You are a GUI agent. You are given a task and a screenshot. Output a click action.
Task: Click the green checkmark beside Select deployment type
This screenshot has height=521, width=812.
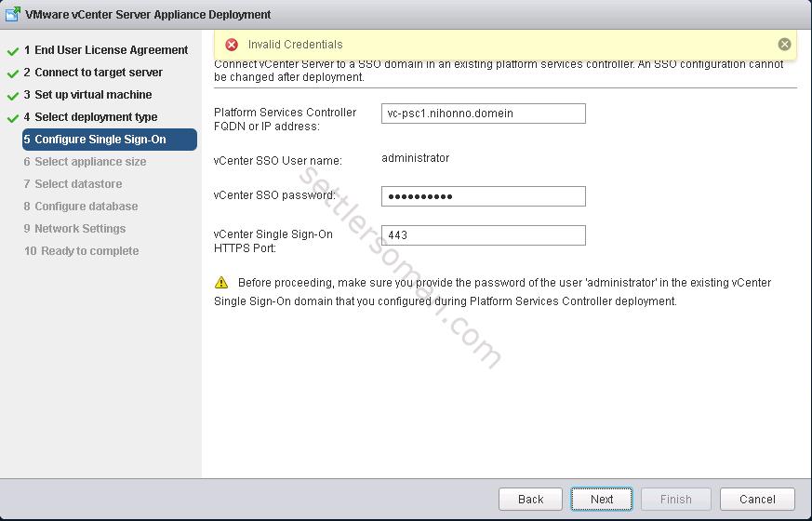coord(13,118)
